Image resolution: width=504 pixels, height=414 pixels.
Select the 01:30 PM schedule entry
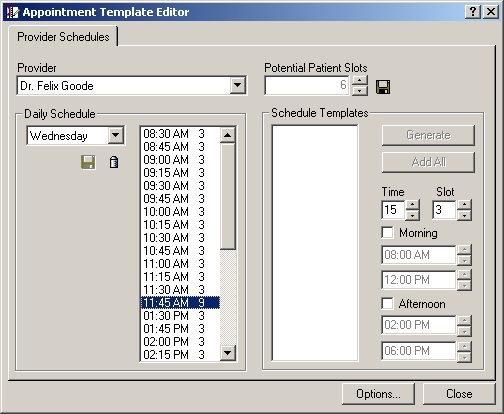(180, 316)
